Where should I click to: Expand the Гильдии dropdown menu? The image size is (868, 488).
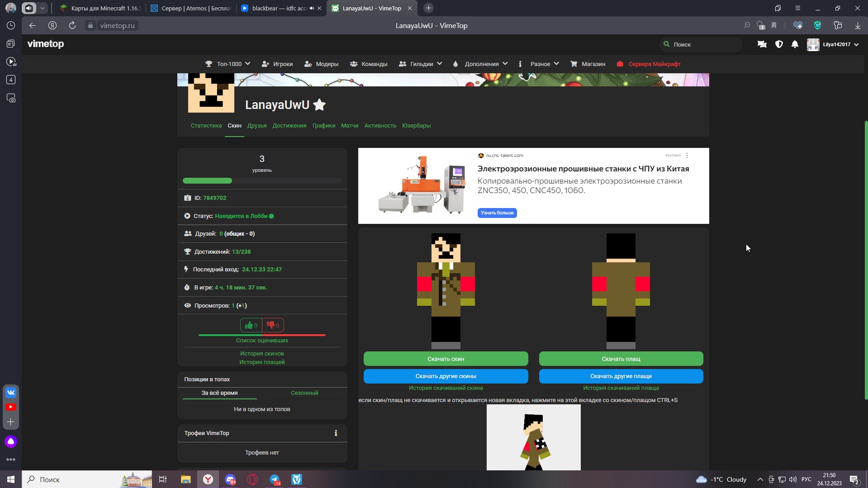(421, 64)
